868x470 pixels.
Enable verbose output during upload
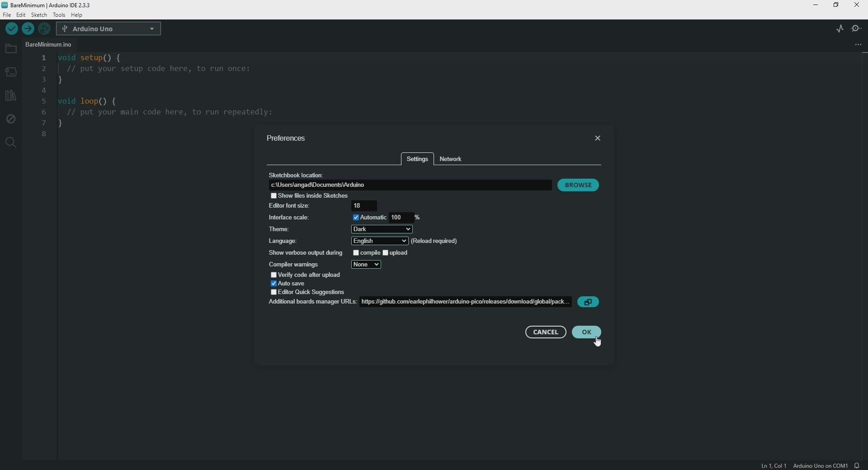(x=386, y=253)
